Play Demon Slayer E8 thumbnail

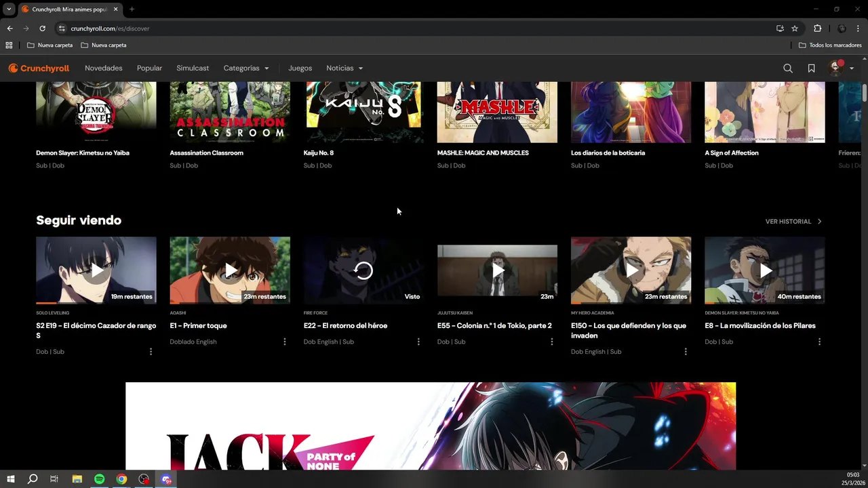[765, 270]
